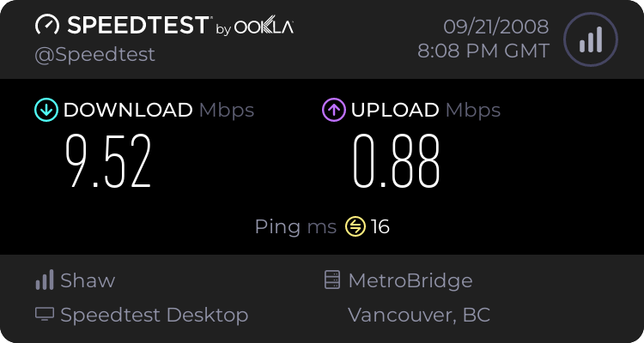Open the @Speedtest handle link
Viewport: 644px width, 343px height.
(x=94, y=55)
